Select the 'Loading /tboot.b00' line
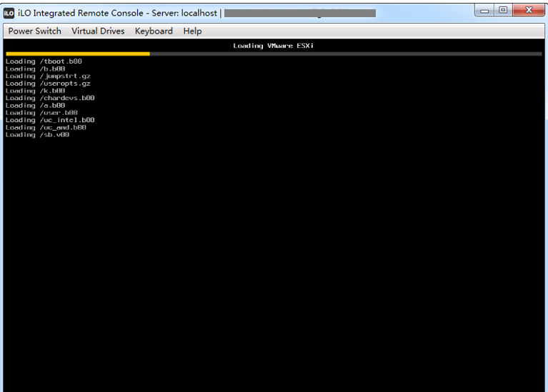 (x=44, y=61)
